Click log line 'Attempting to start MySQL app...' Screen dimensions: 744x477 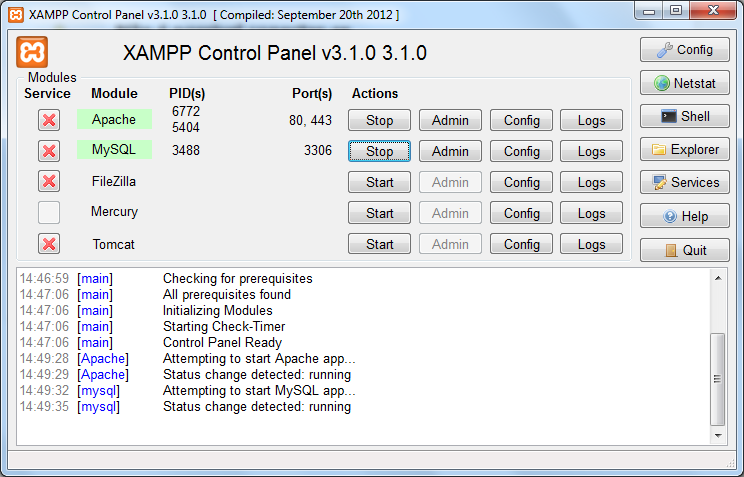coord(259,391)
